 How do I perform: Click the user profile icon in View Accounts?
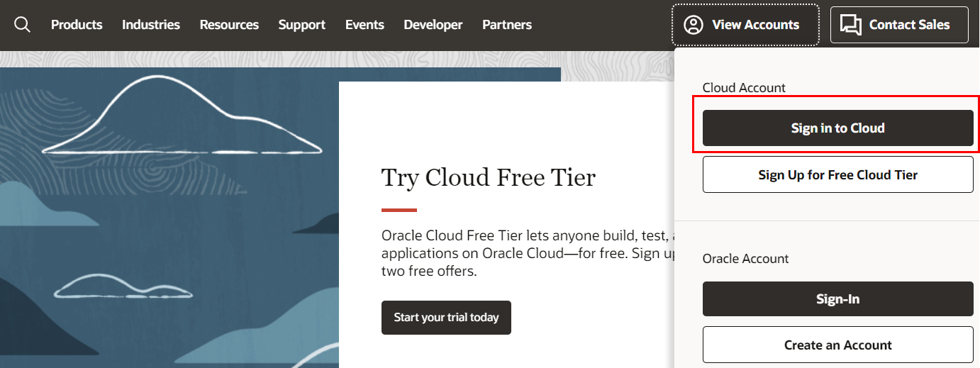693,25
